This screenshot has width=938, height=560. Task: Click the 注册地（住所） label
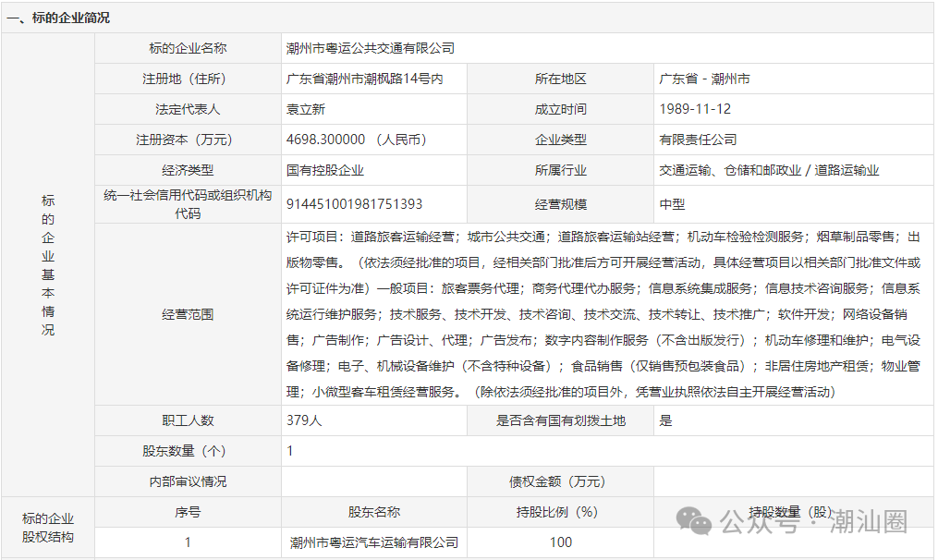(x=184, y=79)
